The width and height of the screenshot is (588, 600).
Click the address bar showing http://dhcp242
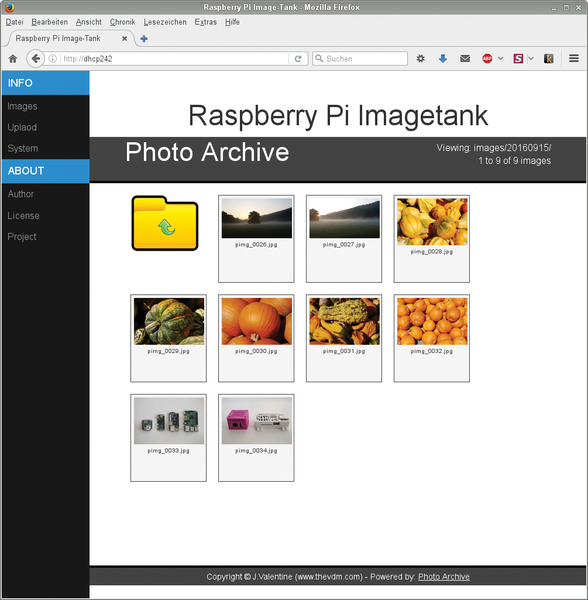(174, 59)
